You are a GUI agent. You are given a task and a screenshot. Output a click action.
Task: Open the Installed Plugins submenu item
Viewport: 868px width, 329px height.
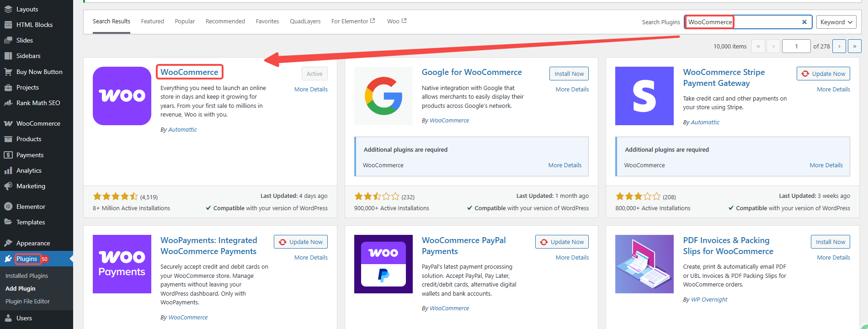(x=27, y=276)
